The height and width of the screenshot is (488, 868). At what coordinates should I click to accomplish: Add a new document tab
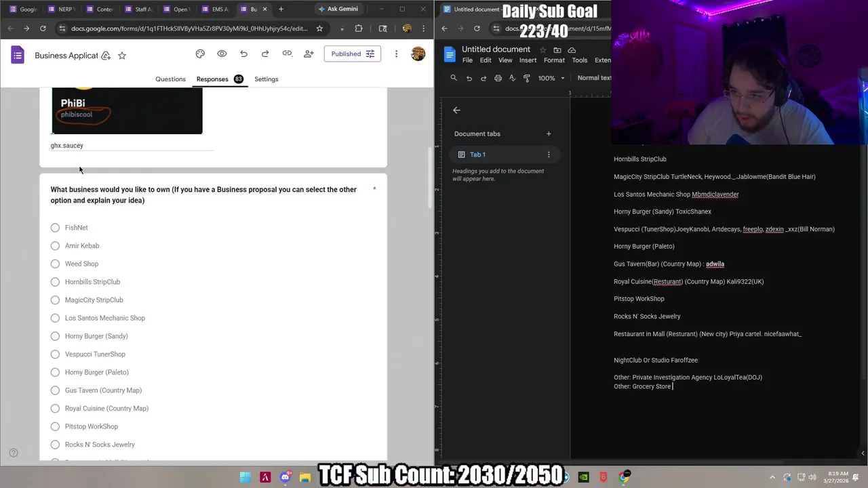pyautogui.click(x=549, y=134)
